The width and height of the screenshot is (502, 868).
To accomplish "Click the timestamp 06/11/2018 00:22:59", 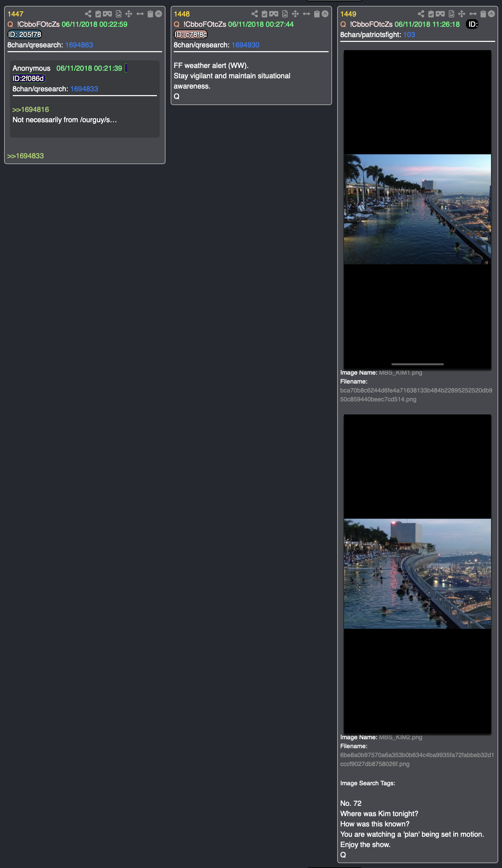I will coord(94,24).
